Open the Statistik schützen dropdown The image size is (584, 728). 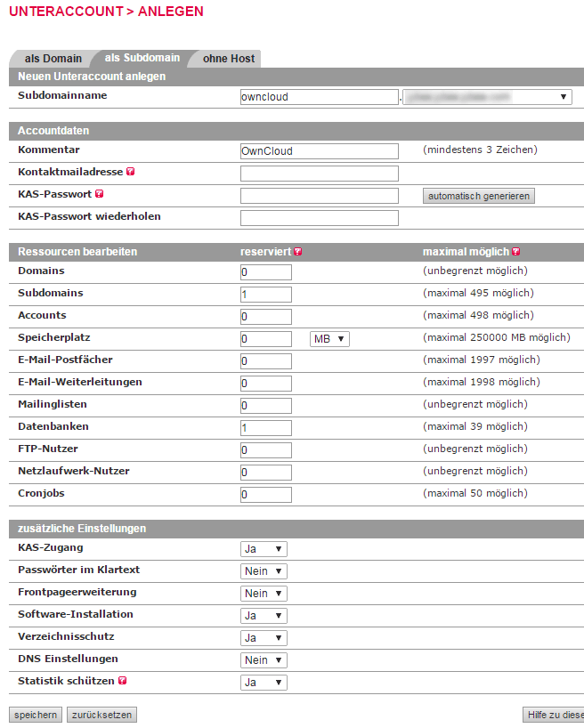click(264, 683)
